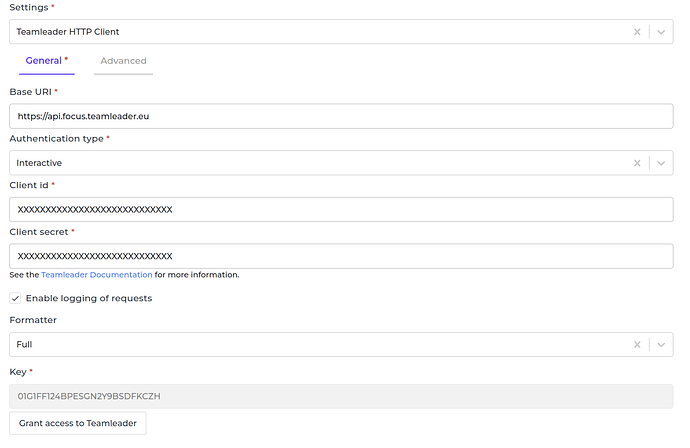The width and height of the screenshot is (690, 448).
Task: Expand the Formatter dropdown arrow
Action: tap(661, 345)
